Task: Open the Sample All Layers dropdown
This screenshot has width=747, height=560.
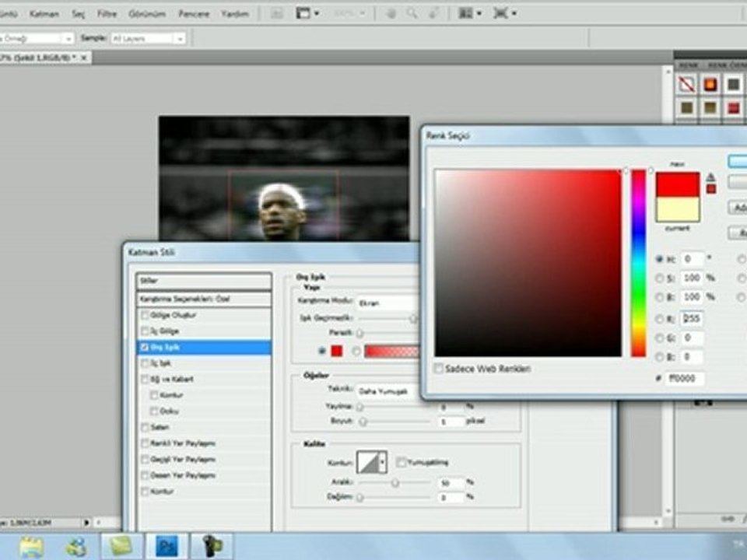Action: (x=148, y=38)
